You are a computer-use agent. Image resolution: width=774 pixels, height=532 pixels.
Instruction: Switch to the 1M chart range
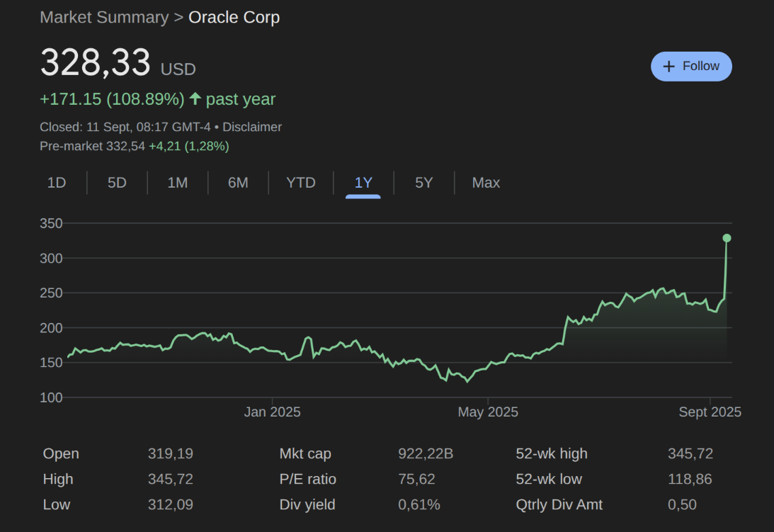[x=178, y=183]
